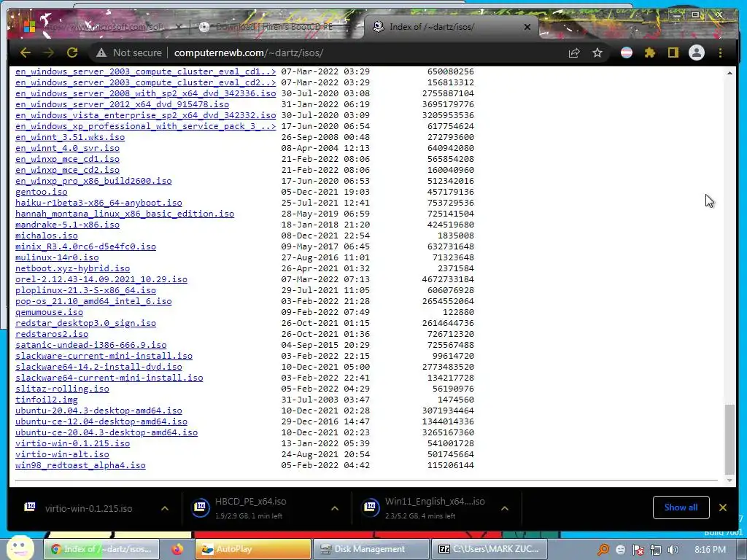Open the network tray icon

[656, 550]
